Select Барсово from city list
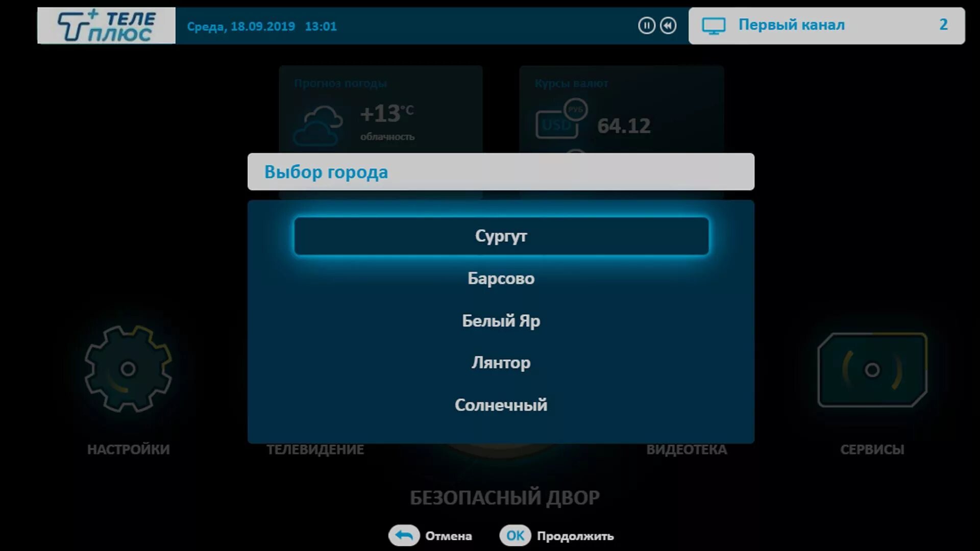 [x=501, y=278]
